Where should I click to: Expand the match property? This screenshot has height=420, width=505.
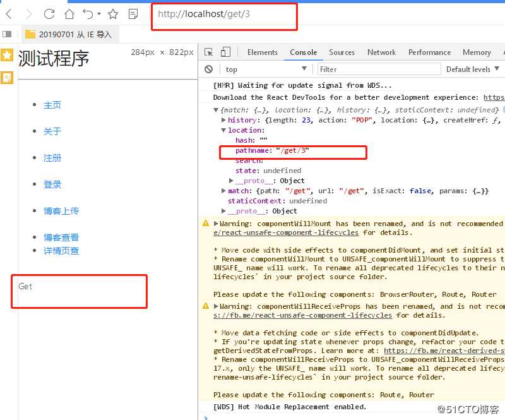tap(223, 191)
